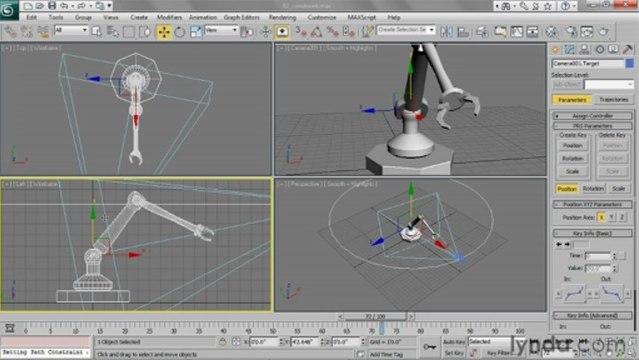The width and height of the screenshot is (639, 360).
Task: Open the Material Editor icon
Action: tap(551, 31)
